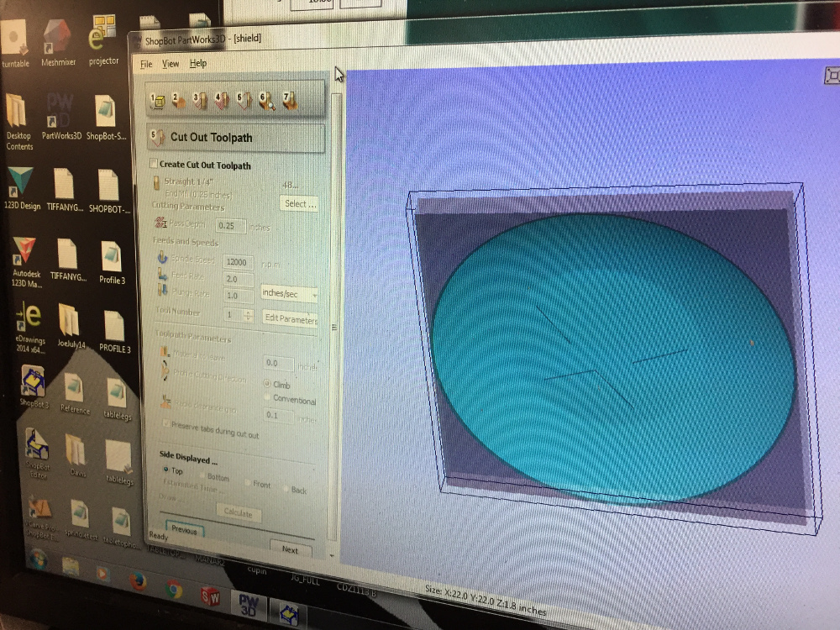
Task: Open step 5 cut out toolpath icon in toolbar
Action: coord(244,100)
